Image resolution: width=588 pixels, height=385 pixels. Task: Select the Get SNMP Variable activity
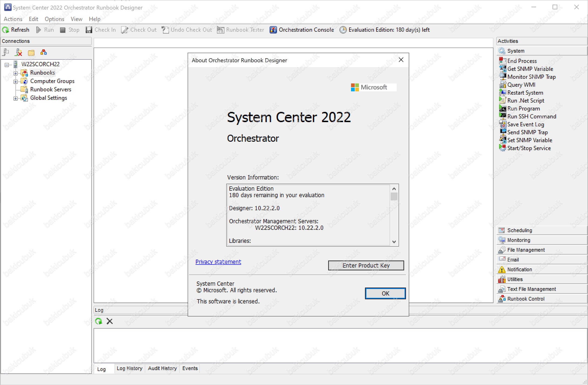coord(526,69)
